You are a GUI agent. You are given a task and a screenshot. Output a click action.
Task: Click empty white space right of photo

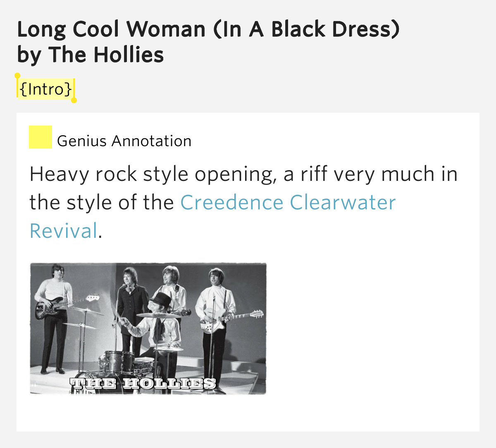pyautogui.click(x=372, y=330)
